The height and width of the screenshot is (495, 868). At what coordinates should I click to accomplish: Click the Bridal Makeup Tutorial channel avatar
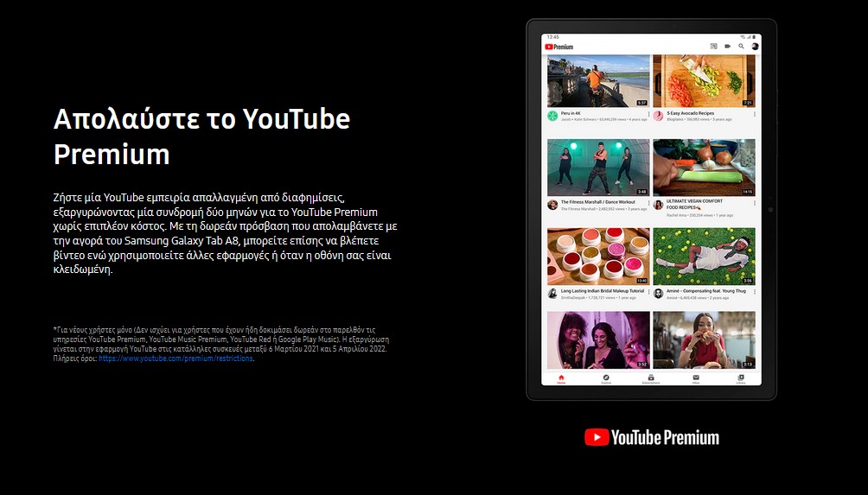pyautogui.click(x=552, y=294)
